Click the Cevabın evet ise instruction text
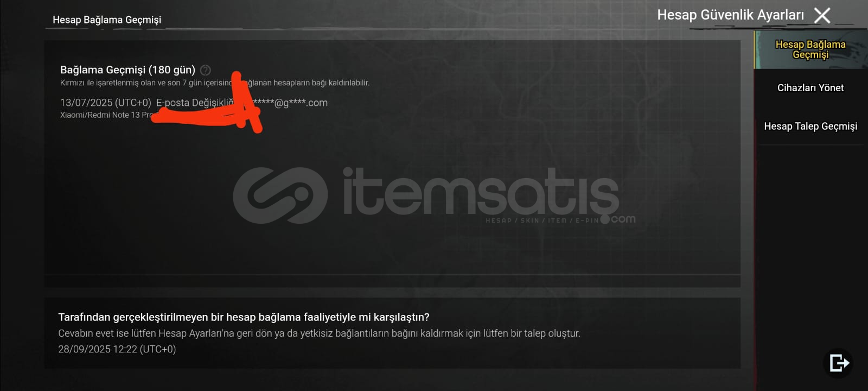The height and width of the screenshot is (391, 868). click(319, 333)
